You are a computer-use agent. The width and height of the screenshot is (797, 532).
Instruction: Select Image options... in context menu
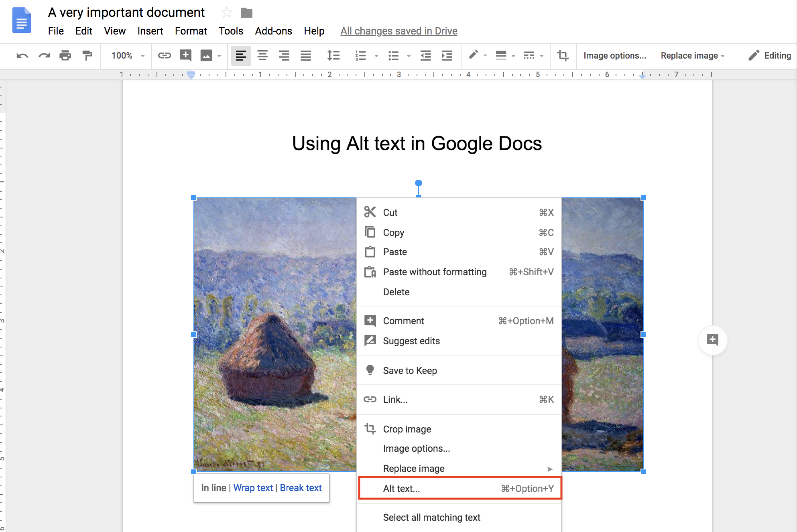[x=459, y=449]
